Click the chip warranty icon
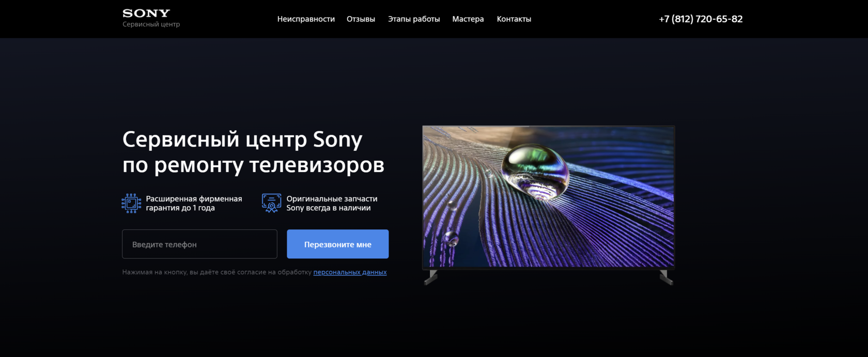The image size is (868, 357). pyautogui.click(x=131, y=203)
